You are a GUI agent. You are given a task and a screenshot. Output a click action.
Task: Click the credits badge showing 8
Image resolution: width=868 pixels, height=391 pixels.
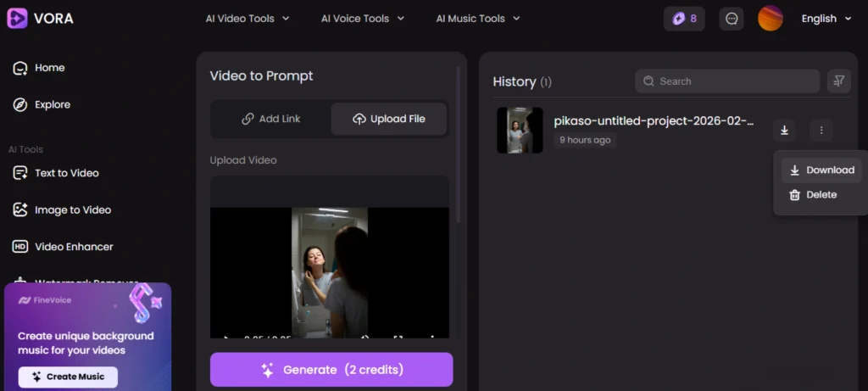(x=684, y=19)
